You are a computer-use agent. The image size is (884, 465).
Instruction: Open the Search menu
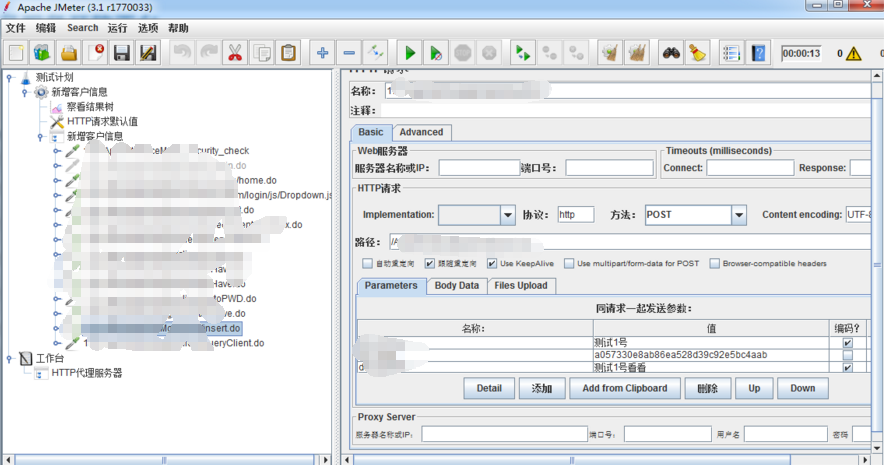pos(82,28)
